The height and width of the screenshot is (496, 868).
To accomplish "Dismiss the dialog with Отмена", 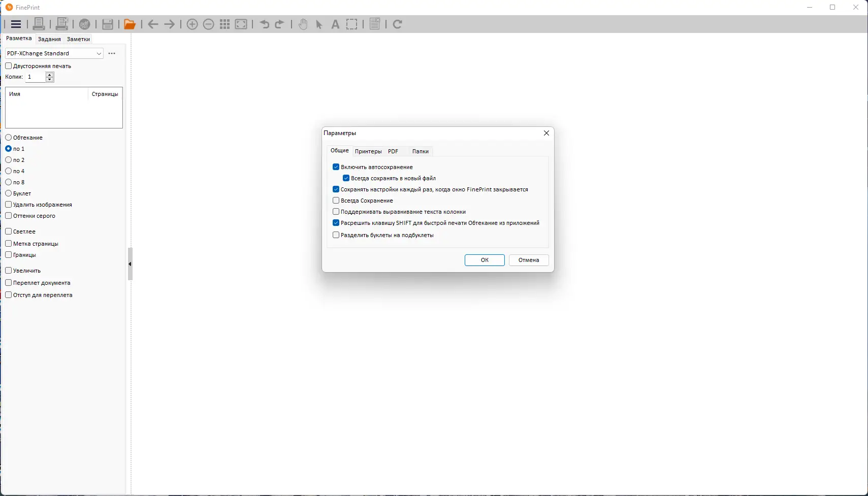I will pos(528,260).
